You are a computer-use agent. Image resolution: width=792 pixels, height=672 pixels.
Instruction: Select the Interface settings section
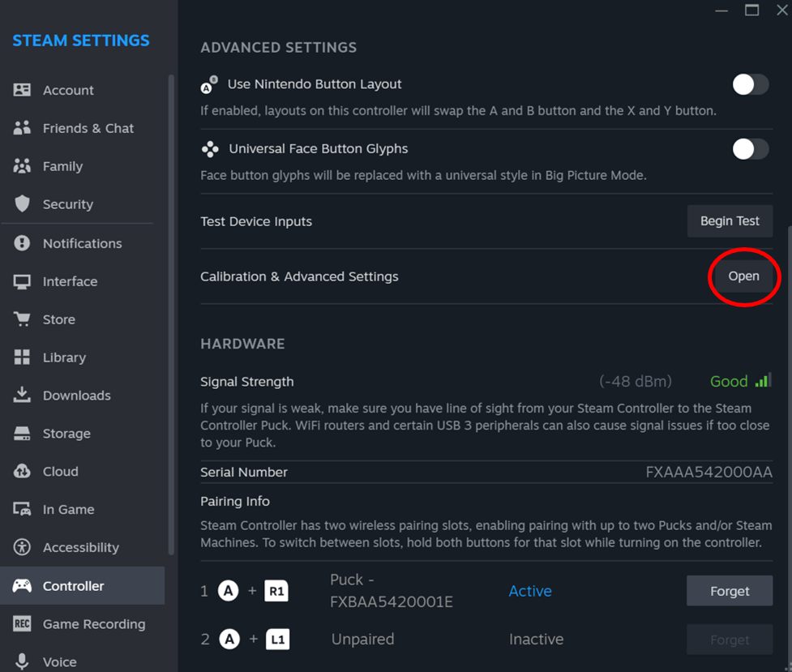[x=83, y=281]
